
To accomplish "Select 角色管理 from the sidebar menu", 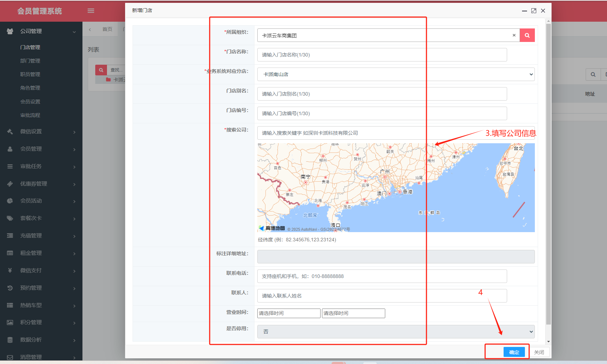I will [30, 88].
